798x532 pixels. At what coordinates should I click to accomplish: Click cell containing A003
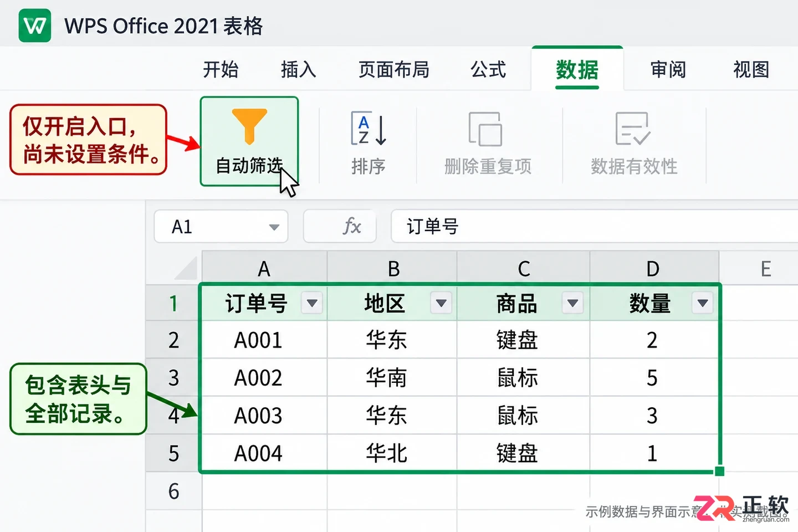click(264, 416)
